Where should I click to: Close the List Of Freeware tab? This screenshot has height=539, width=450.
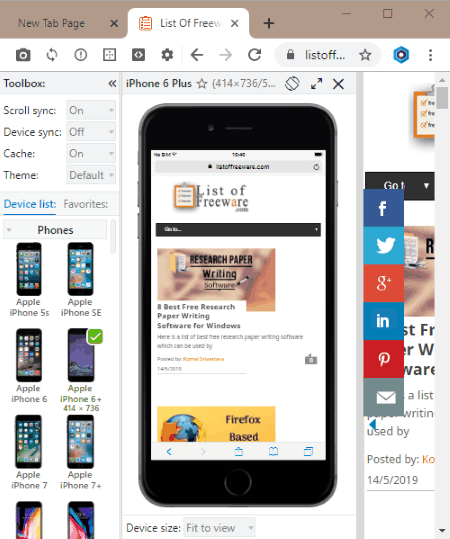[x=234, y=23]
